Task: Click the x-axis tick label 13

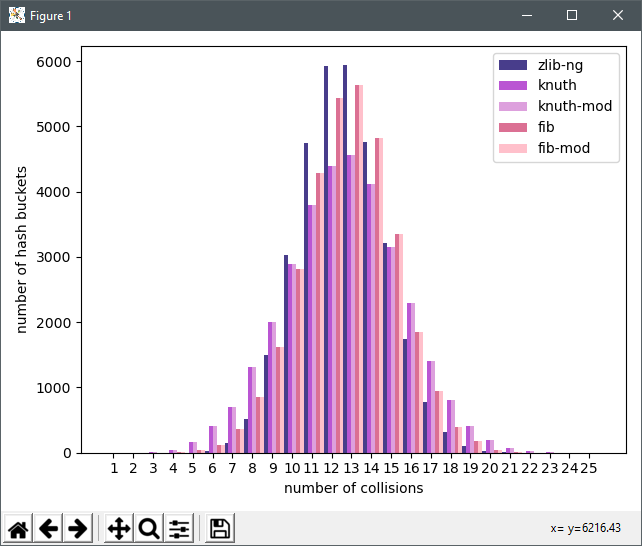Action: (x=351, y=468)
